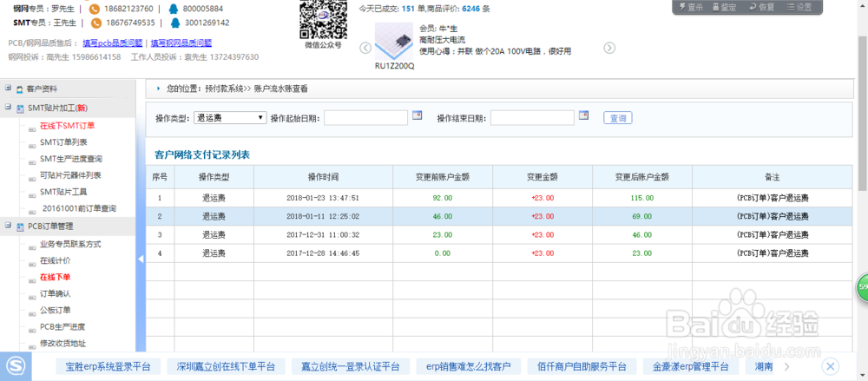Click 鉴定 in the floating security bar
868x381 pixels.
(724, 7)
